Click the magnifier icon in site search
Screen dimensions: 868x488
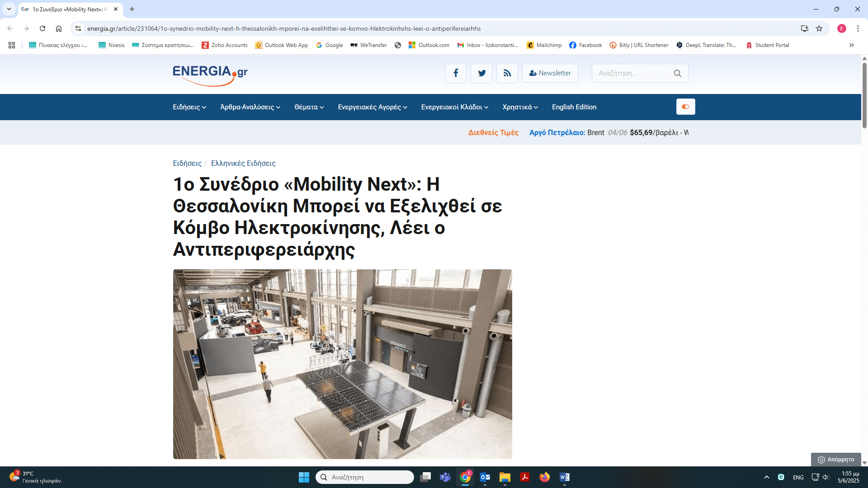coord(677,73)
